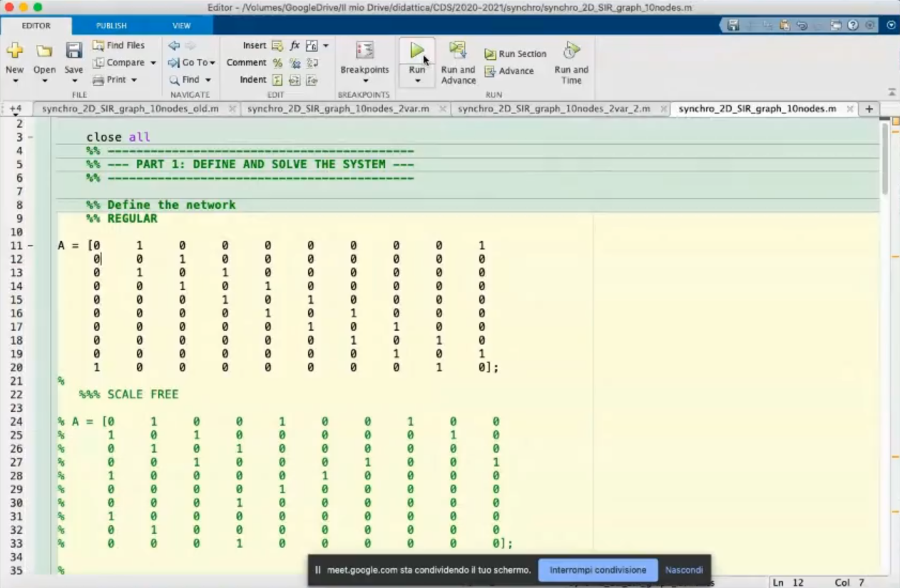Click the New file plus icon

click(x=14, y=51)
